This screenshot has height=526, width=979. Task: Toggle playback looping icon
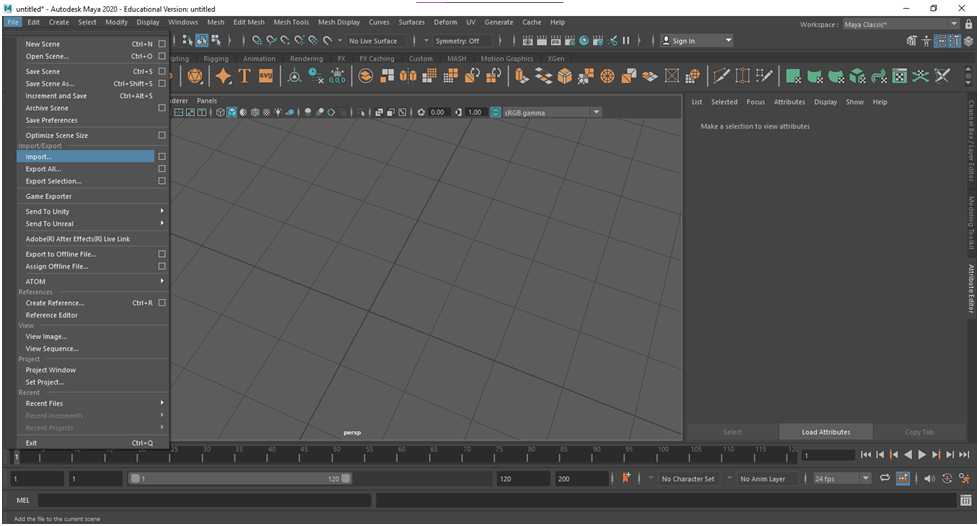885,479
